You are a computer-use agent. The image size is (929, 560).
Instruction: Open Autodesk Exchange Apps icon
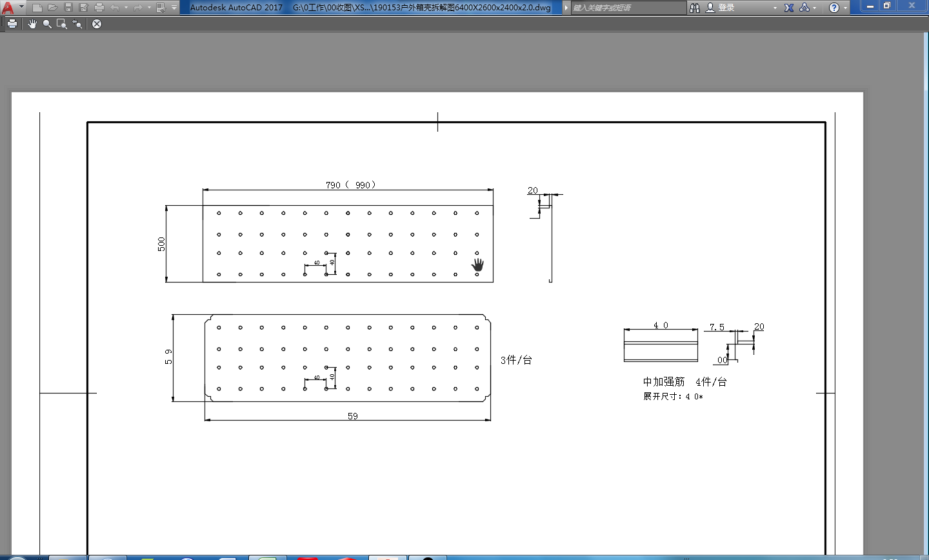coord(789,8)
